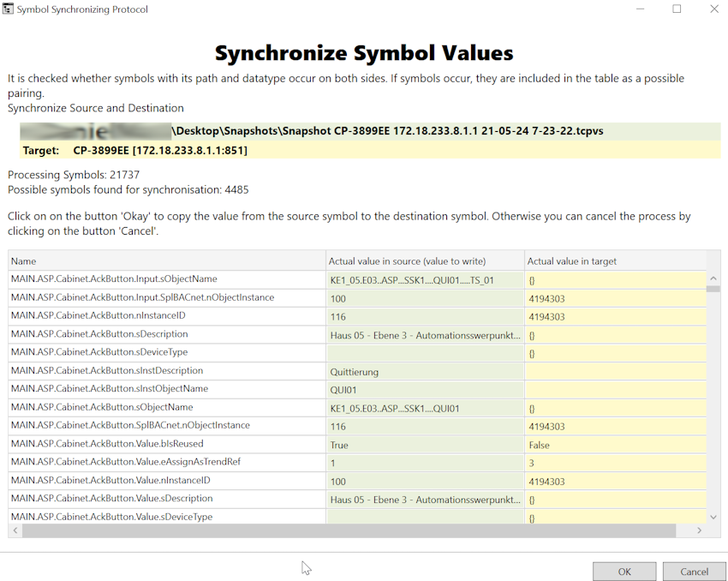This screenshot has height=581, width=728.
Task: Select row MAIN.ASP.Cabinet.AckButton.Input.sObjectName
Action: tap(357, 280)
